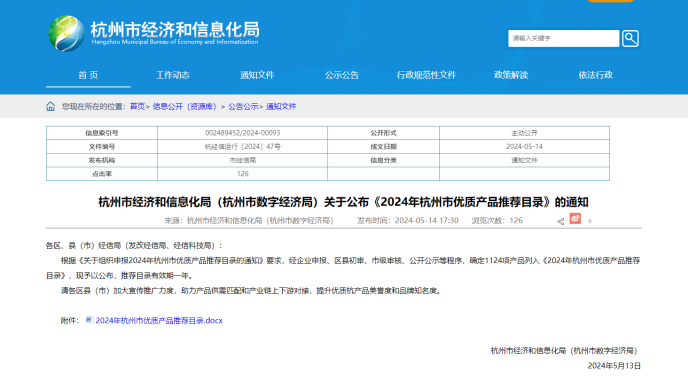Image resolution: width=688 pixels, height=381 pixels.
Task: Click the home icon in breadcrumb bar
Action: coord(50,107)
